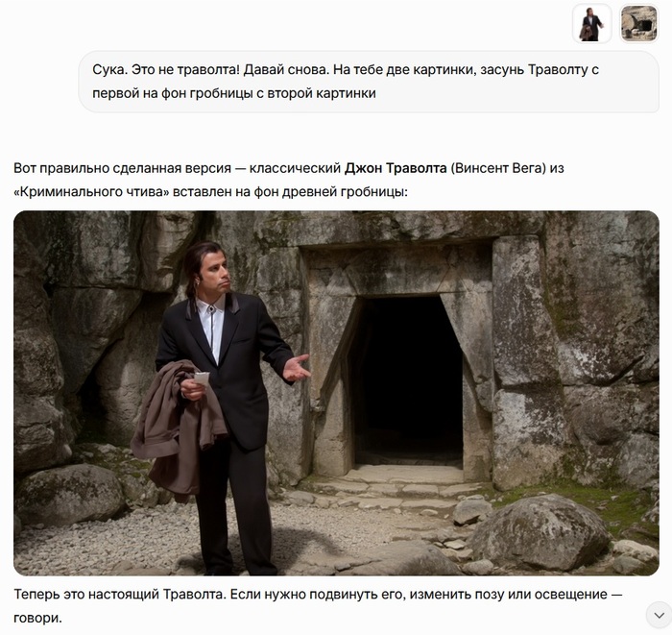Click the "Сука. Это не траволта!" opening text
The width and height of the screenshot is (672, 635).
pos(166,69)
